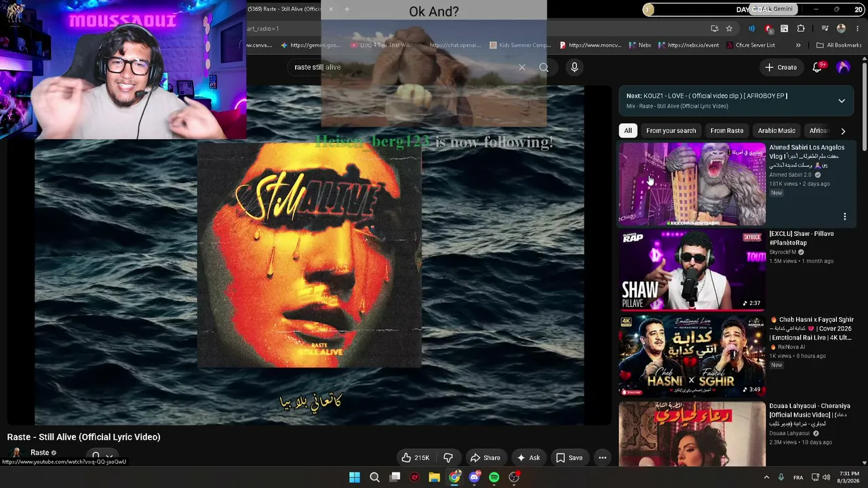Bookmark this page with the star icon
The height and width of the screenshot is (488, 868).
[x=729, y=28]
